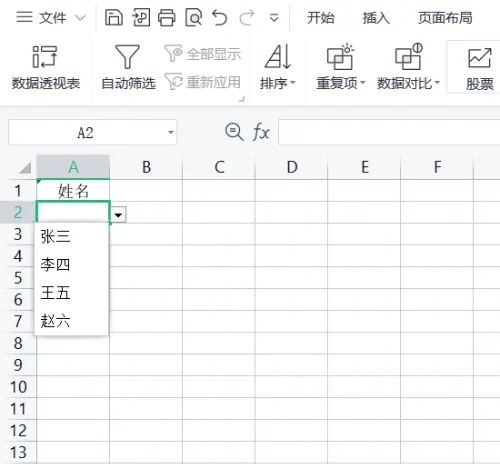The height and width of the screenshot is (464, 500).
Task: Choose 张三 from the dropdown list
Action: [x=72, y=236]
